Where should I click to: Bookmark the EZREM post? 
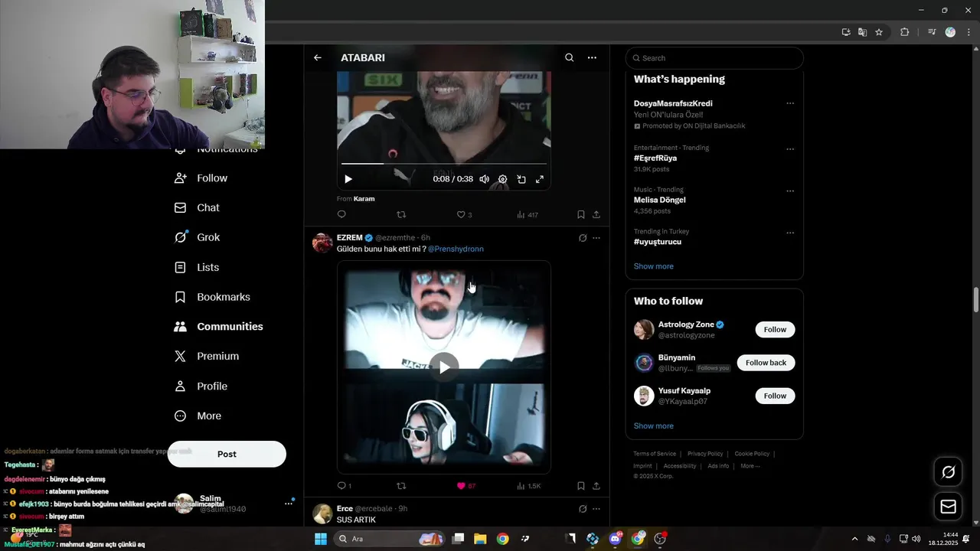tap(581, 486)
